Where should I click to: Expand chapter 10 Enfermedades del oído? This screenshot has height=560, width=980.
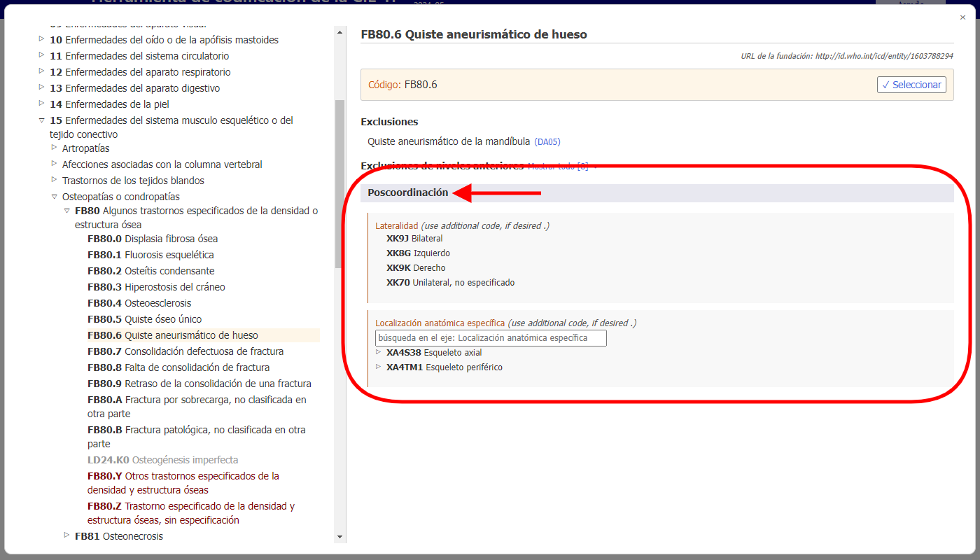pos(41,39)
